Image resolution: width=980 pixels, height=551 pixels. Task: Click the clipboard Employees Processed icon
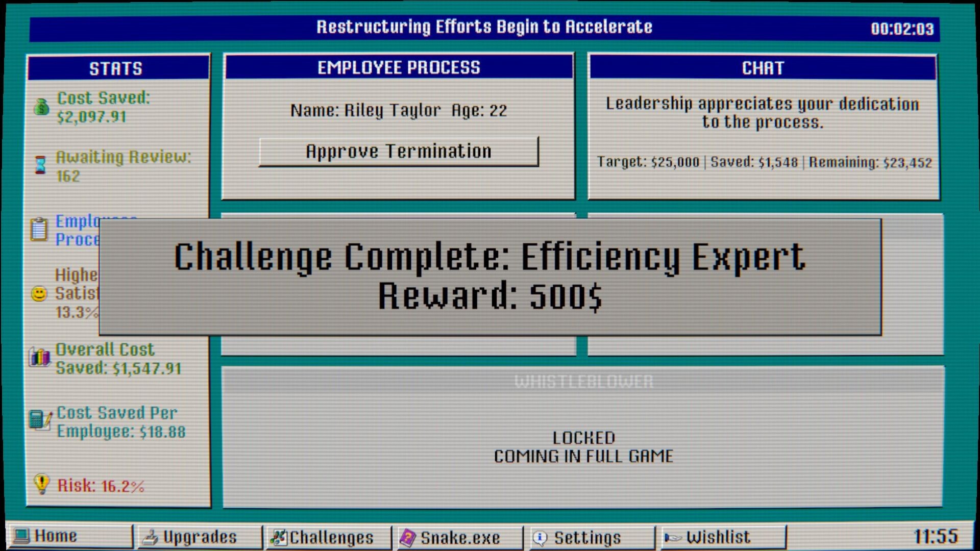click(x=39, y=229)
